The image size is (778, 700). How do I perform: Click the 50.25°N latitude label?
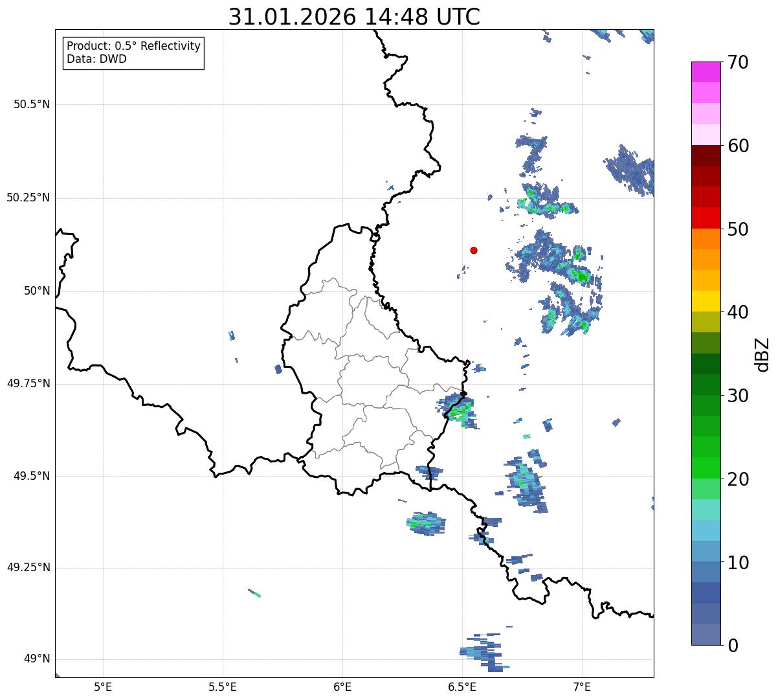[28, 198]
